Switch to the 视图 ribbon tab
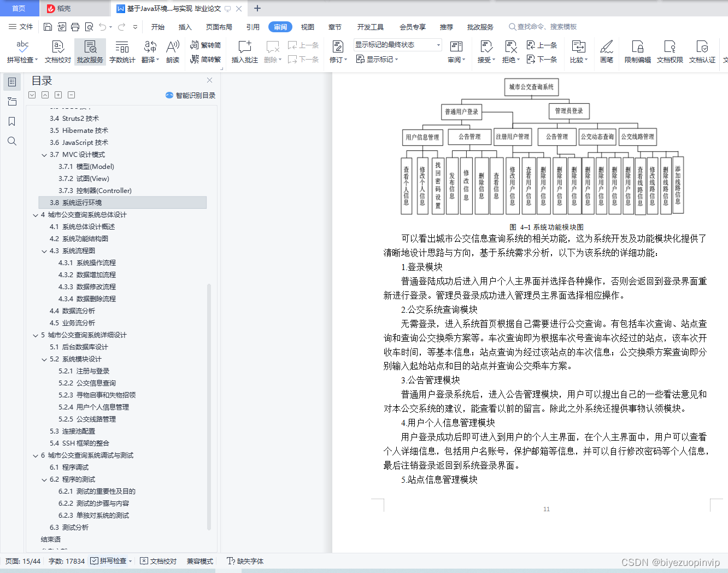Image resolution: width=728 pixels, height=573 pixels. tap(308, 27)
